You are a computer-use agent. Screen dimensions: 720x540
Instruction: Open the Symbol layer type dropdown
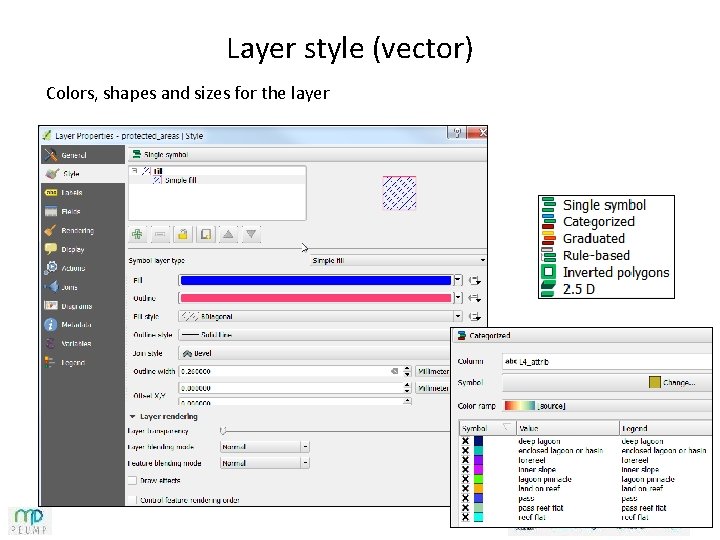(398, 260)
